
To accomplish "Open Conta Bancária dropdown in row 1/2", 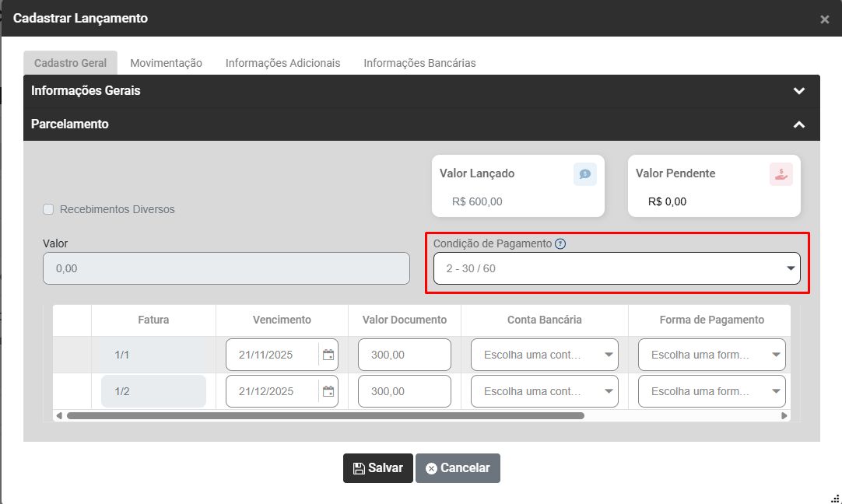I will tap(545, 391).
